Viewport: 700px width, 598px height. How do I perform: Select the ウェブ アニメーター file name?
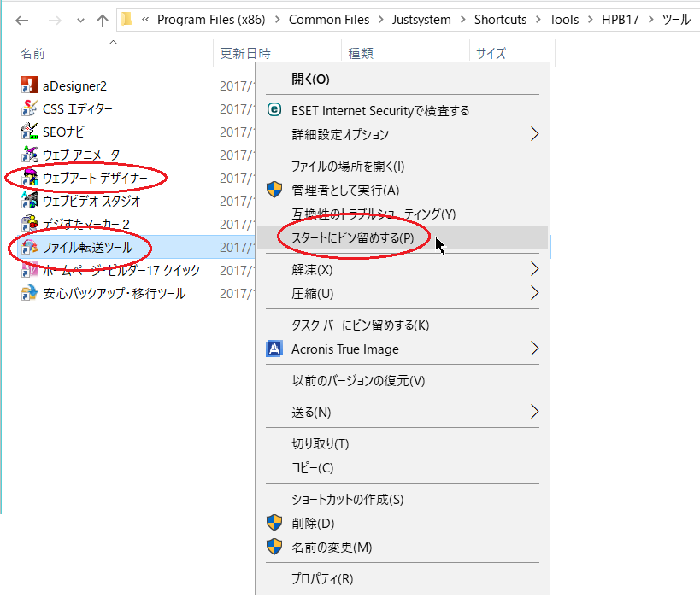pos(85,155)
